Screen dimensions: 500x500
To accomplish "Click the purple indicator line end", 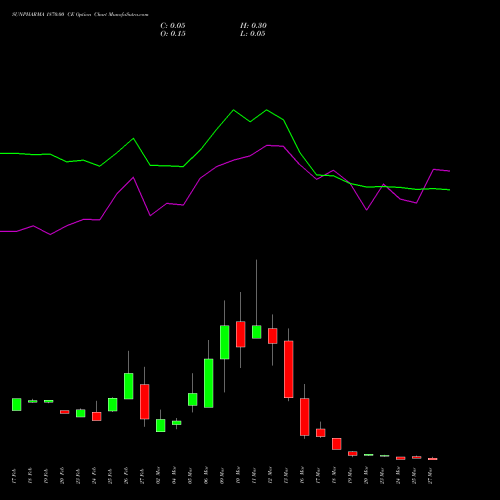I will [x=449, y=171].
